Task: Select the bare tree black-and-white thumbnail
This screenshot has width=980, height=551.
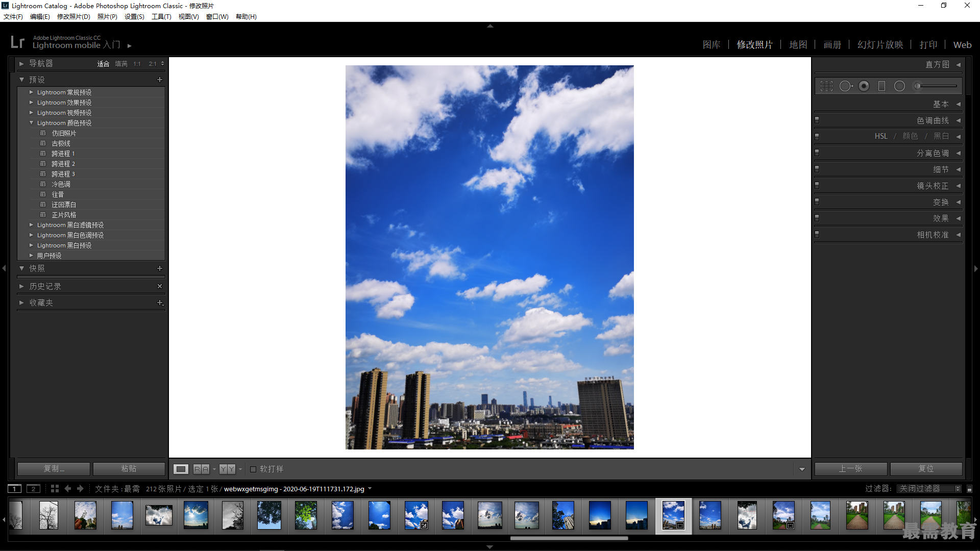Action: click(x=48, y=515)
